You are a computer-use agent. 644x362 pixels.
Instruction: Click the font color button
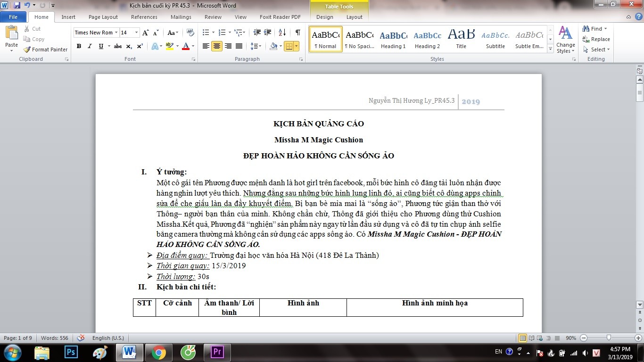point(186,46)
